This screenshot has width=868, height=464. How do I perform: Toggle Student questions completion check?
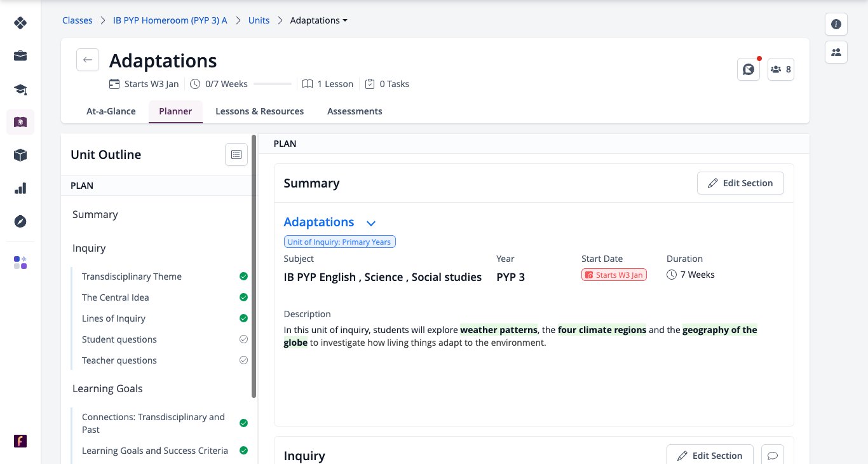(x=243, y=339)
